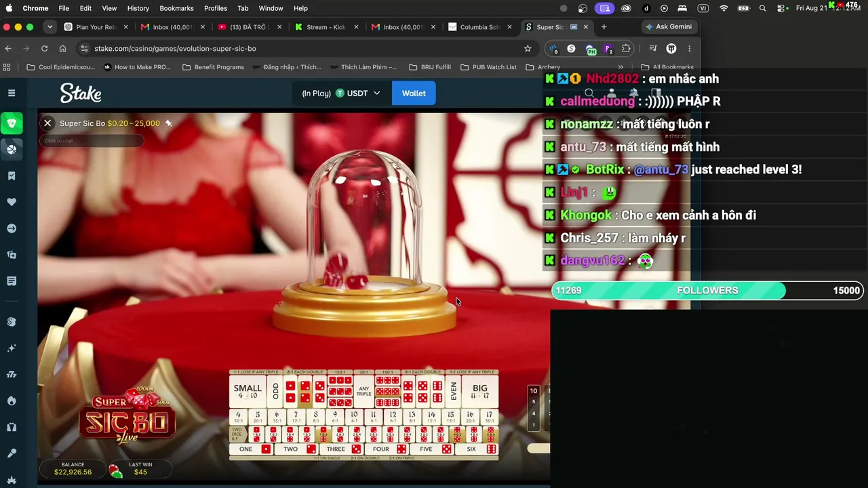This screenshot has width=868, height=488.
Task: Open the All Bookmarks folder
Action: click(667, 67)
